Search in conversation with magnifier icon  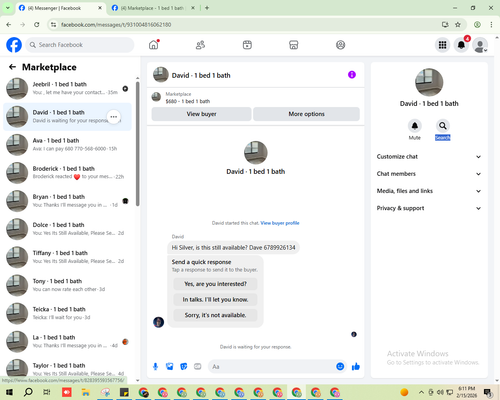point(443,126)
